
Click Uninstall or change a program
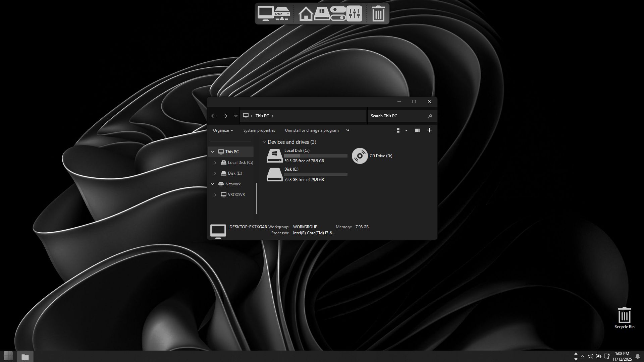point(312,130)
